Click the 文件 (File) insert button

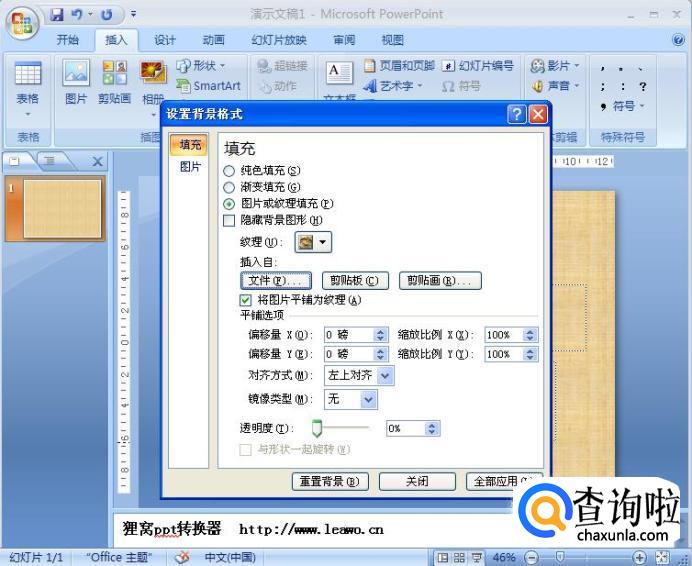(x=276, y=280)
